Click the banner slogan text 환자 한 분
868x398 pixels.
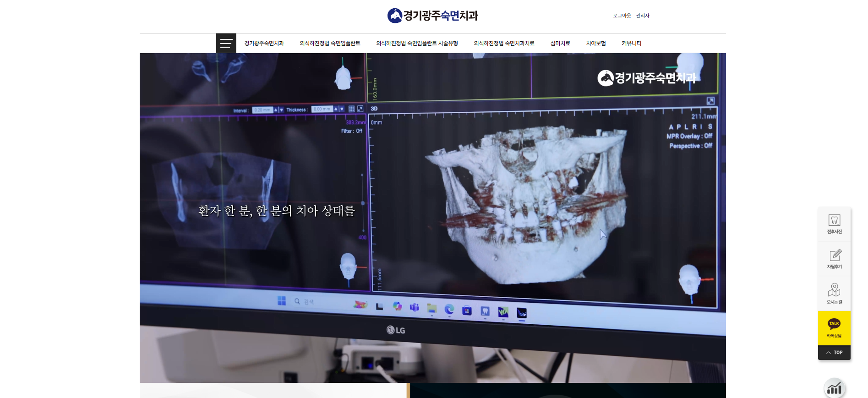pyautogui.click(x=276, y=211)
